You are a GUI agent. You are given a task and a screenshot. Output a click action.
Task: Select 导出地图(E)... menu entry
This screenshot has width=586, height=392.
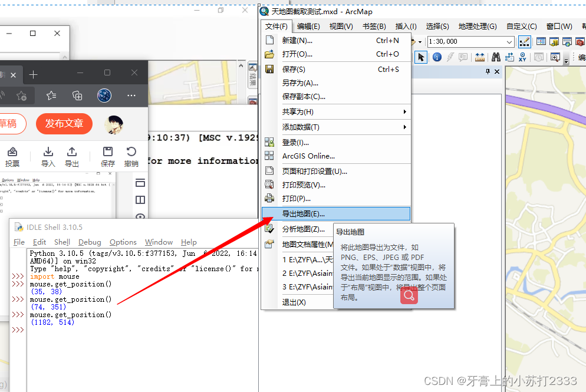[336, 214]
